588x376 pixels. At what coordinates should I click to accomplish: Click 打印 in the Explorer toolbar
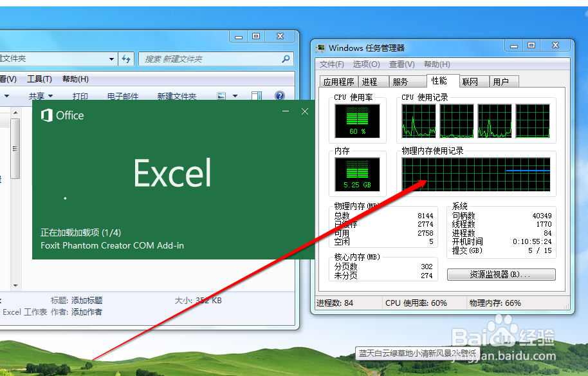[x=80, y=96]
